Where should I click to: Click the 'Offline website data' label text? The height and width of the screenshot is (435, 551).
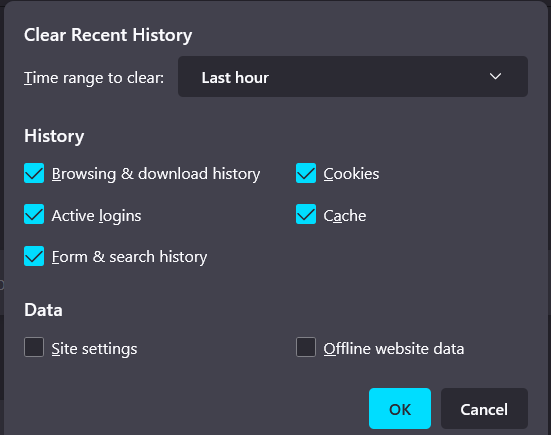pyautogui.click(x=394, y=349)
